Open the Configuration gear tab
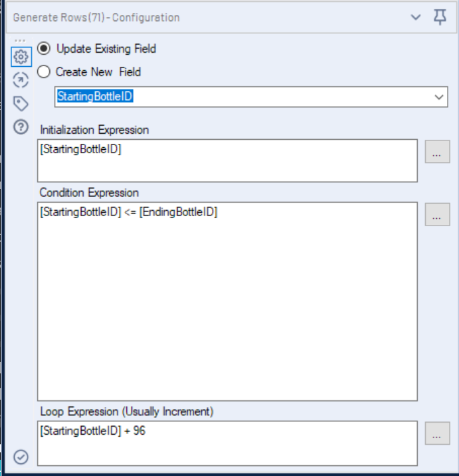 (21, 57)
